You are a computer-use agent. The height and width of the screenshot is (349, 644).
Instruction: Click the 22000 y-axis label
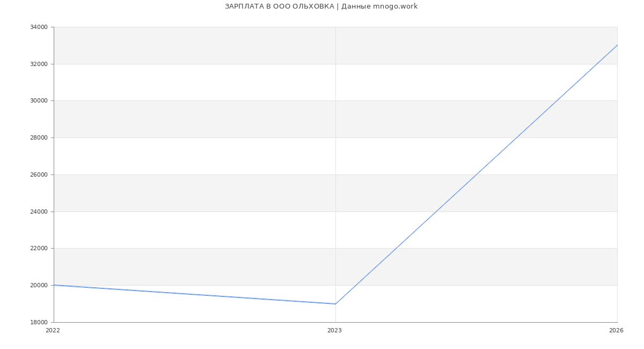point(39,249)
